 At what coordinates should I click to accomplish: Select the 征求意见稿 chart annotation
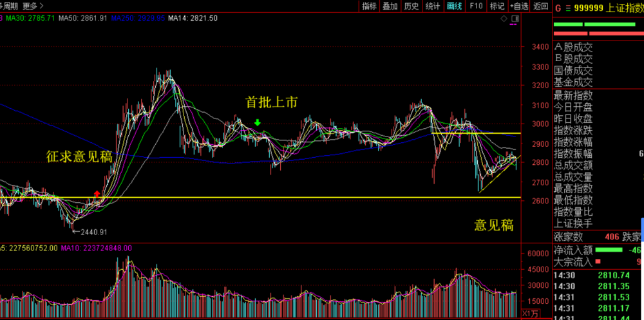[79, 156]
